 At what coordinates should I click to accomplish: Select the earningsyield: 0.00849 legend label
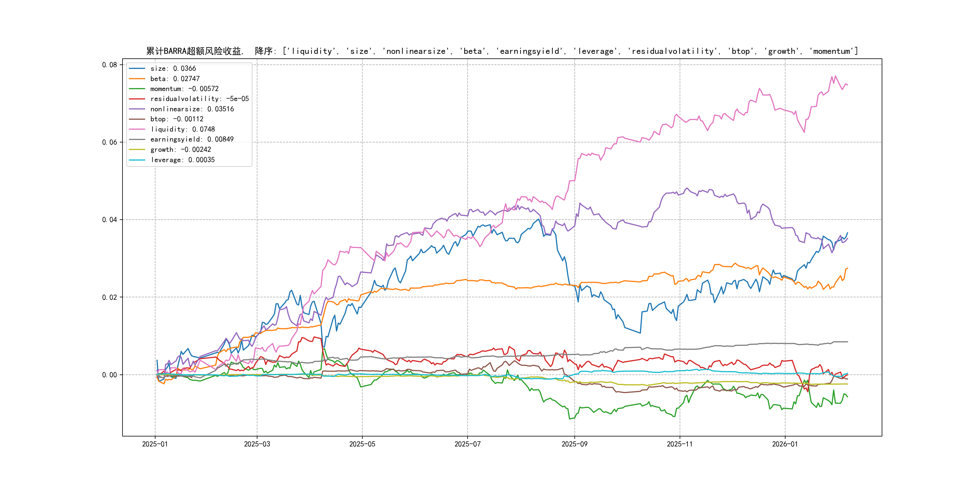click(x=192, y=139)
